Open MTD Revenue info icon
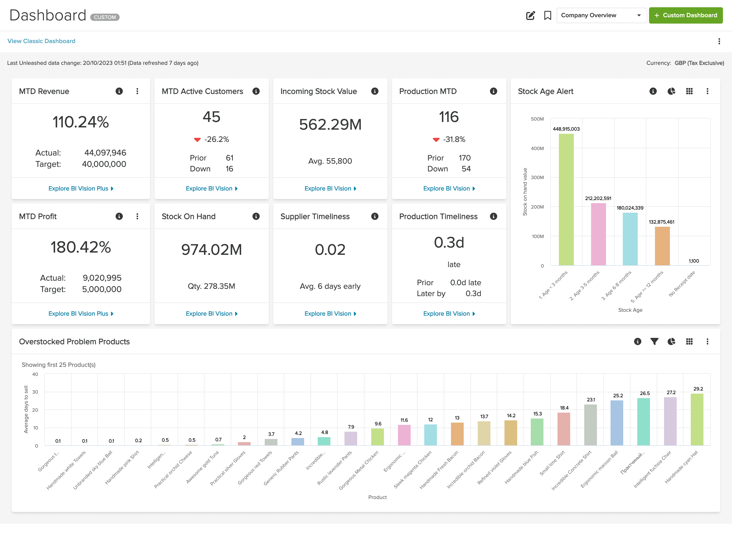This screenshot has height=560, width=732. tap(119, 91)
